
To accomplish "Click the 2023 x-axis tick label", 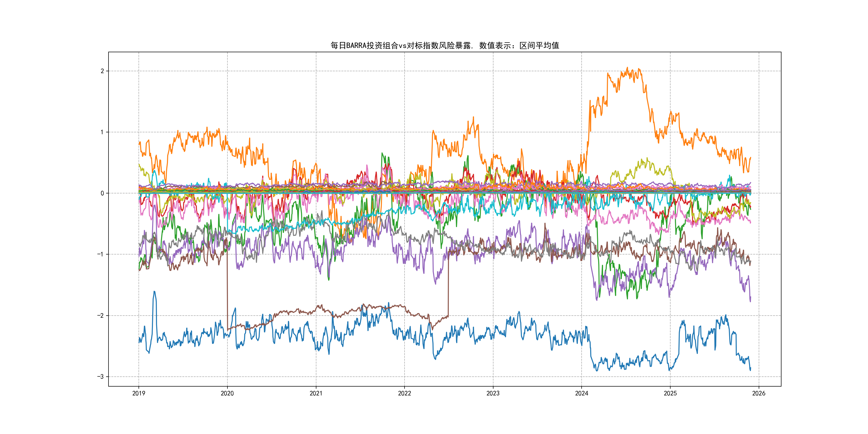I will click(x=493, y=393).
